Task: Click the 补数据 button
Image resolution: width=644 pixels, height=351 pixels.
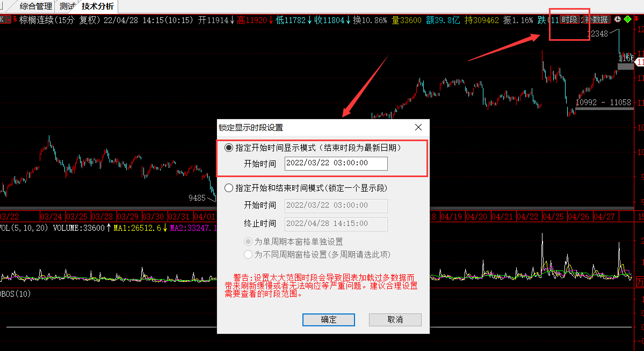Action: point(598,20)
